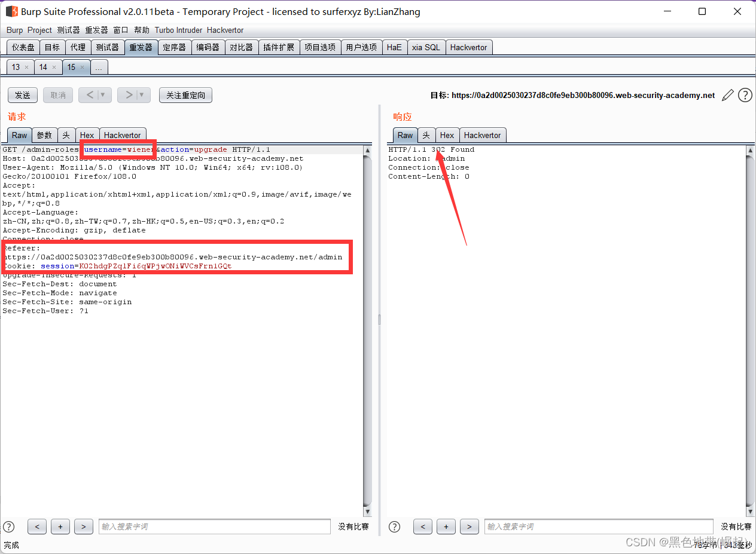Open the history forward dropdown arrow

pos(142,95)
